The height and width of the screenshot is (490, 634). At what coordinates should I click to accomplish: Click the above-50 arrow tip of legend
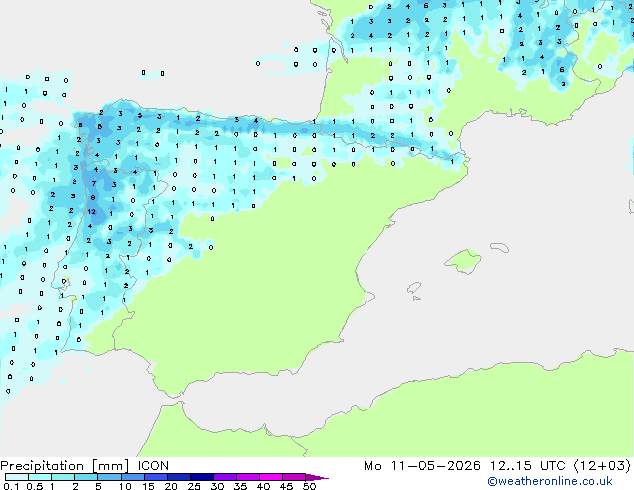(317, 477)
